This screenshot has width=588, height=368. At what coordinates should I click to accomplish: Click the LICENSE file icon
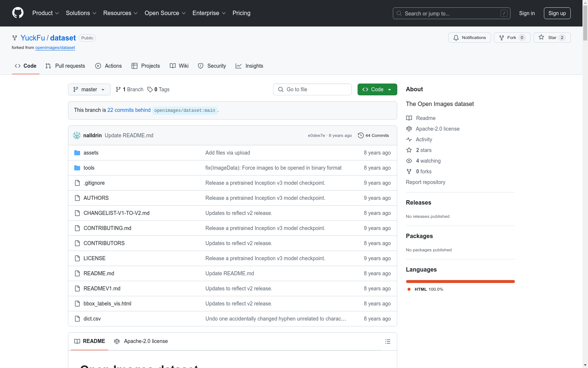(77, 258)
